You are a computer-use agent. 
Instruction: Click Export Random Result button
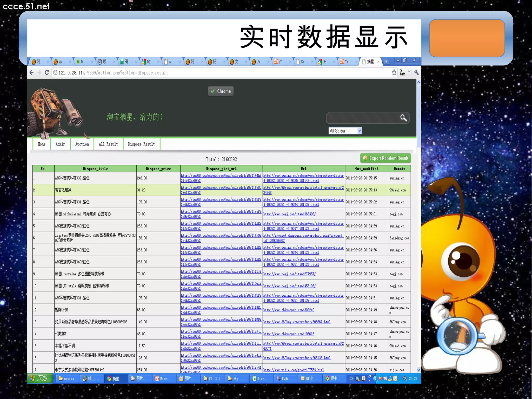click(x=385, y=158)
